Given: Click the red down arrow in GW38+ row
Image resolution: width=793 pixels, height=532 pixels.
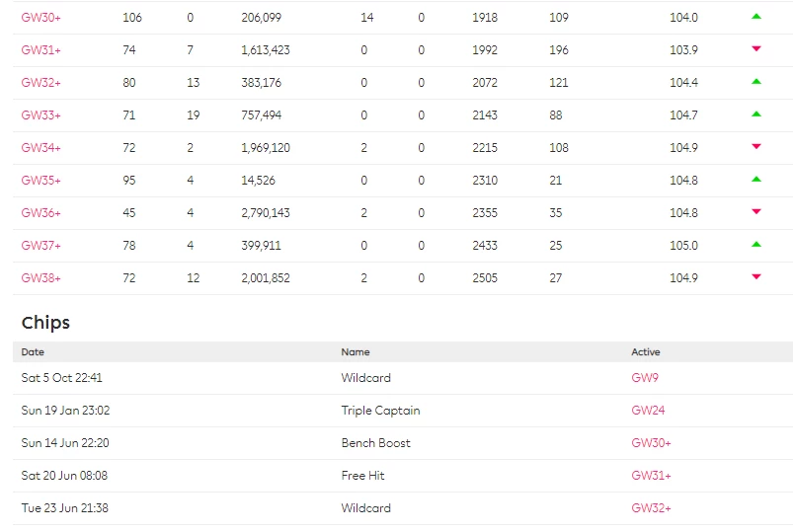Looking at the screenshot, I should 756,277.
